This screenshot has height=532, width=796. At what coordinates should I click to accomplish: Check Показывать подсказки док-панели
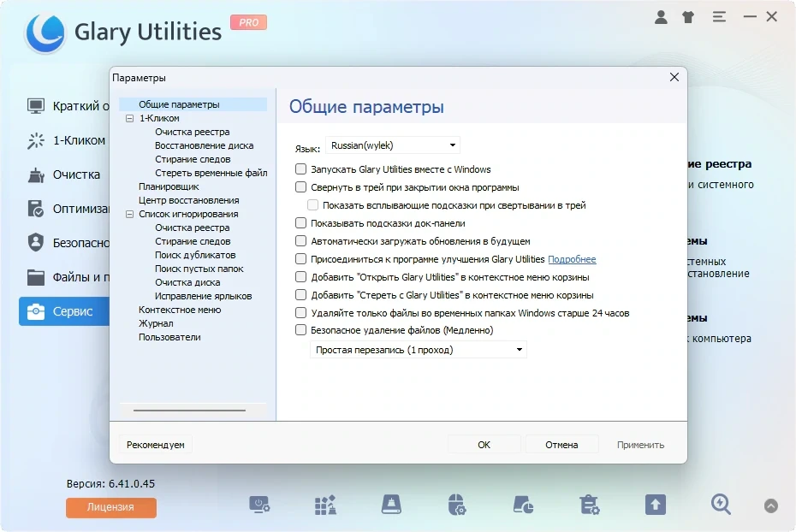pyautogui.click(x=300, y=223)
